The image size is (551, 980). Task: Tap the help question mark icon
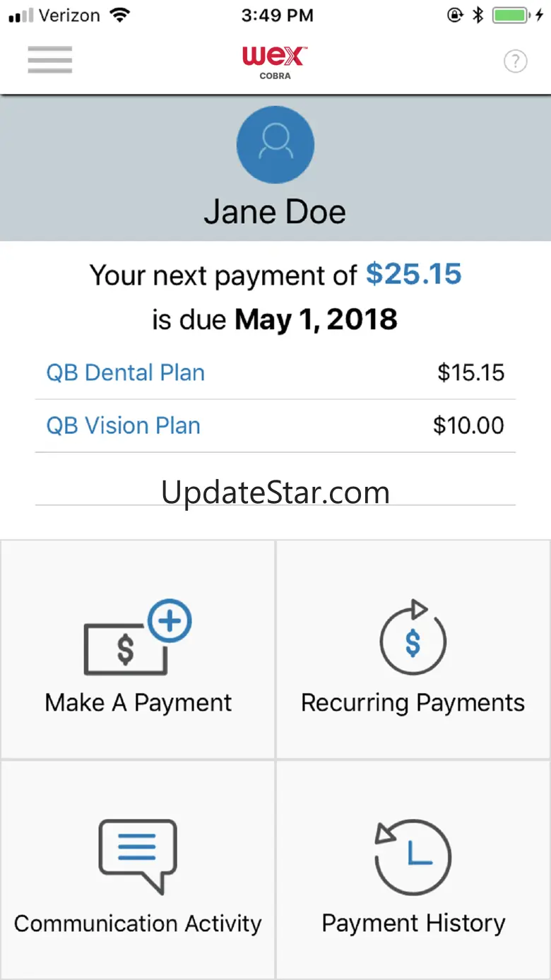515,62
